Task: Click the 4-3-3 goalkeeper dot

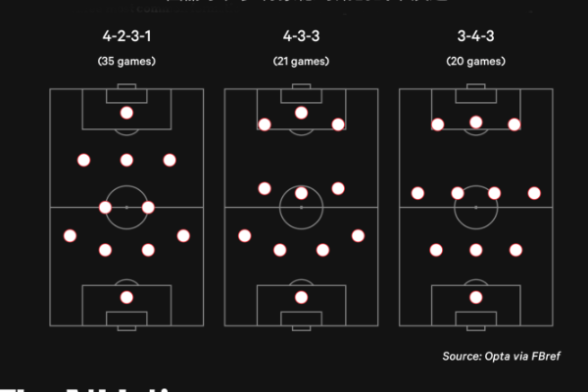Action: click(301, 297)
